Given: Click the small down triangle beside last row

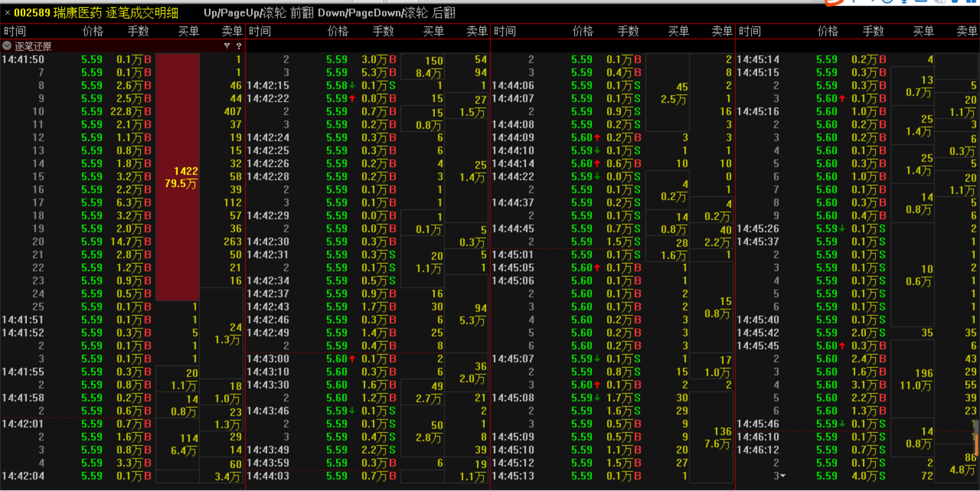Looking at the screenshot, I should 783,476.
